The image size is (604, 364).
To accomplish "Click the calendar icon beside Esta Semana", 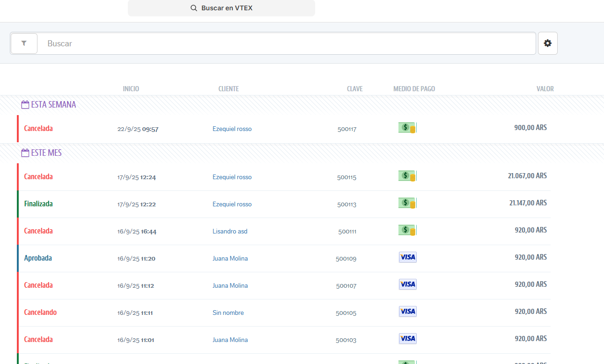I will click(x=25, y=105).
